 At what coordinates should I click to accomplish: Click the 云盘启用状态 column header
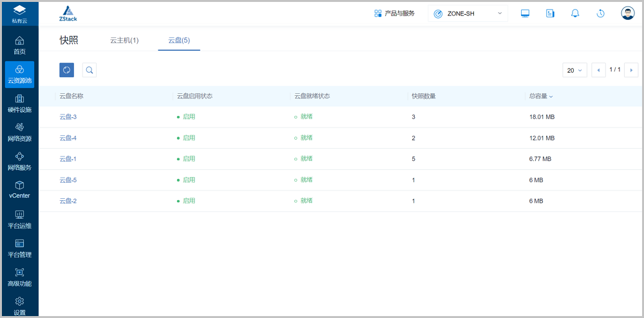[194, 97]
